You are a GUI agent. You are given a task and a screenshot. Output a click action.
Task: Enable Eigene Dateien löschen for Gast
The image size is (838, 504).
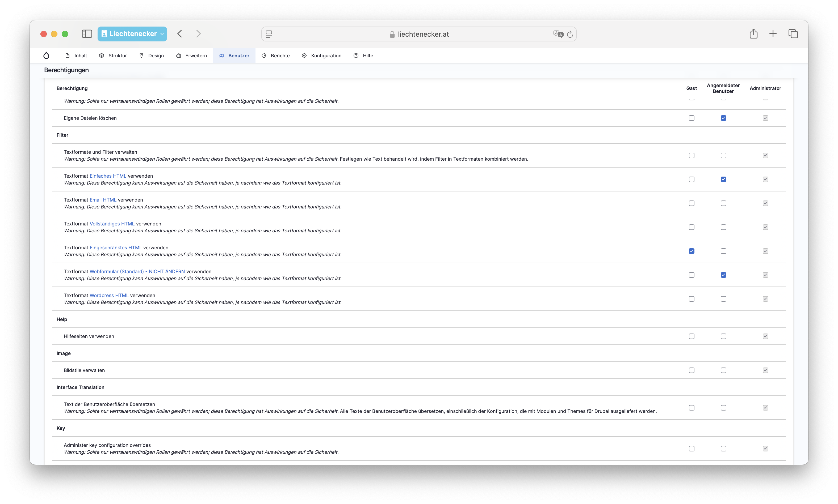pyautogui.click(x=692, y=118)
